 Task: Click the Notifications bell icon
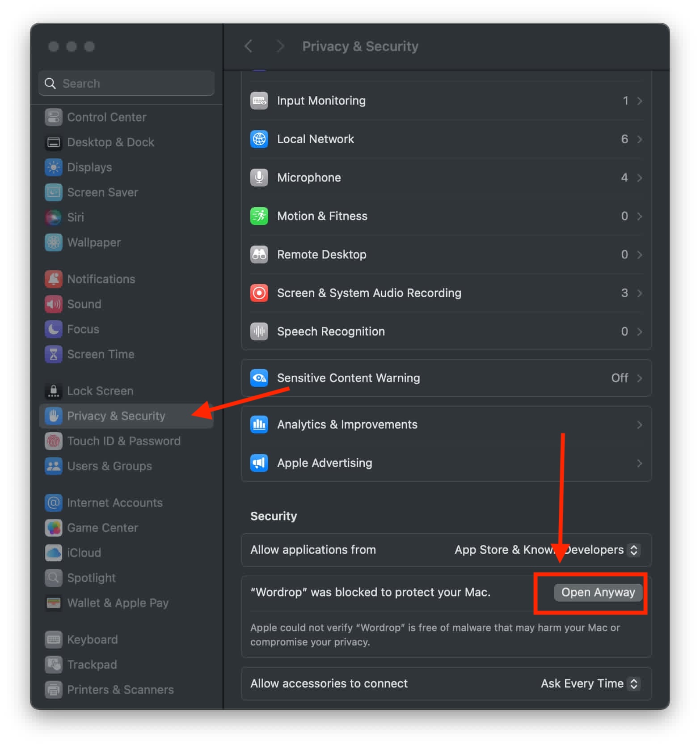(x=53, y=279)
